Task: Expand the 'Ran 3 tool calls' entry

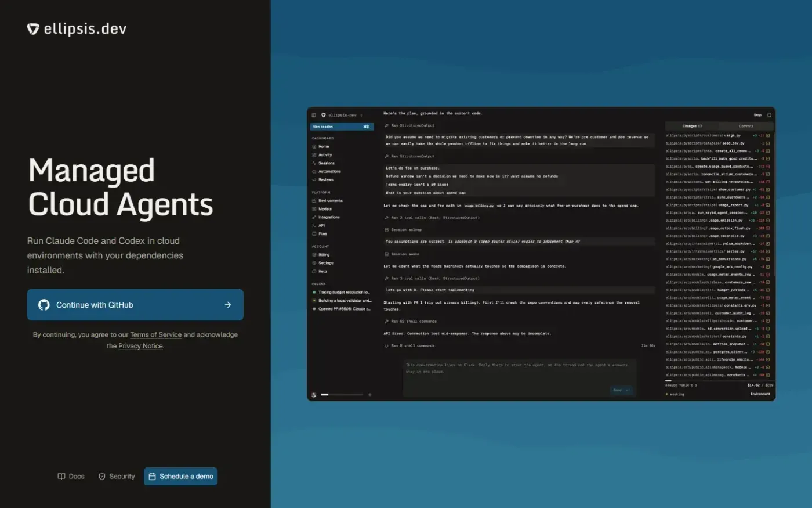Action: [432, 279]
